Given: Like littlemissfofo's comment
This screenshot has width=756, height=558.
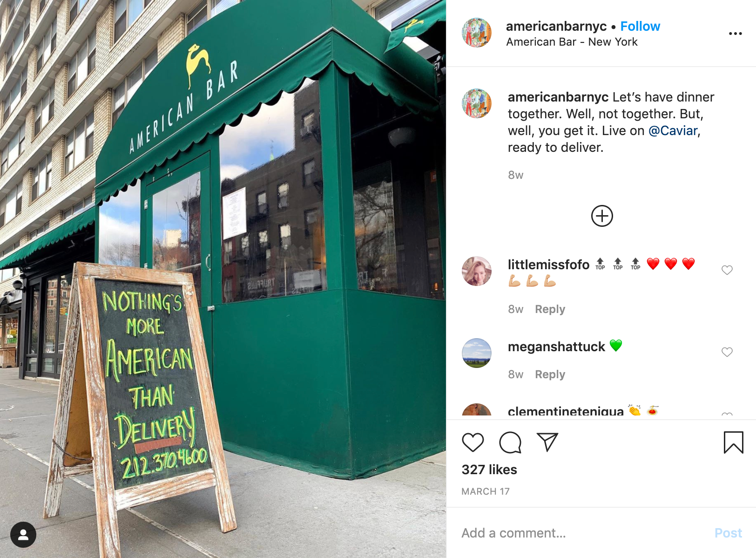Looking at the screenshot, I should pos(727,270).
